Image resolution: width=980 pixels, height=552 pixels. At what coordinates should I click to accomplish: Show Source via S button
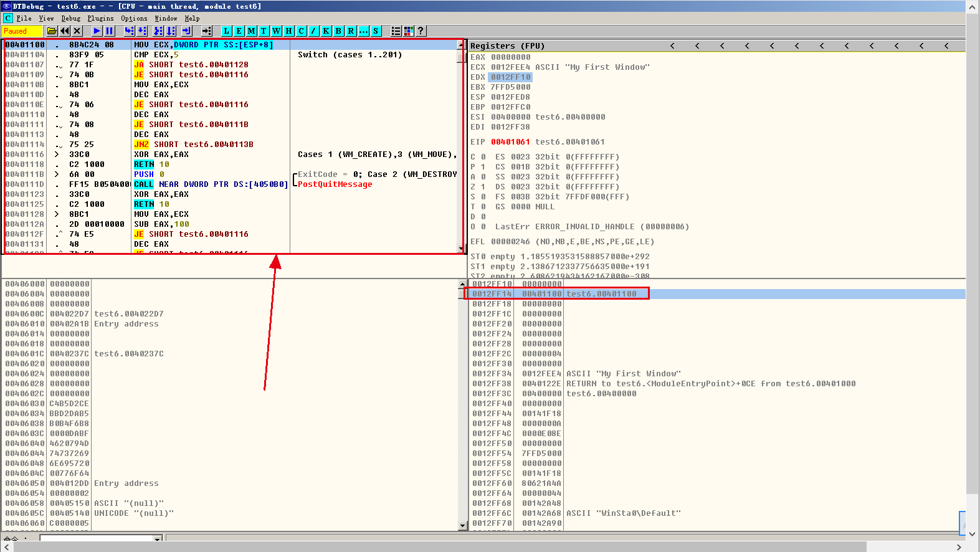tap(376, 31)
